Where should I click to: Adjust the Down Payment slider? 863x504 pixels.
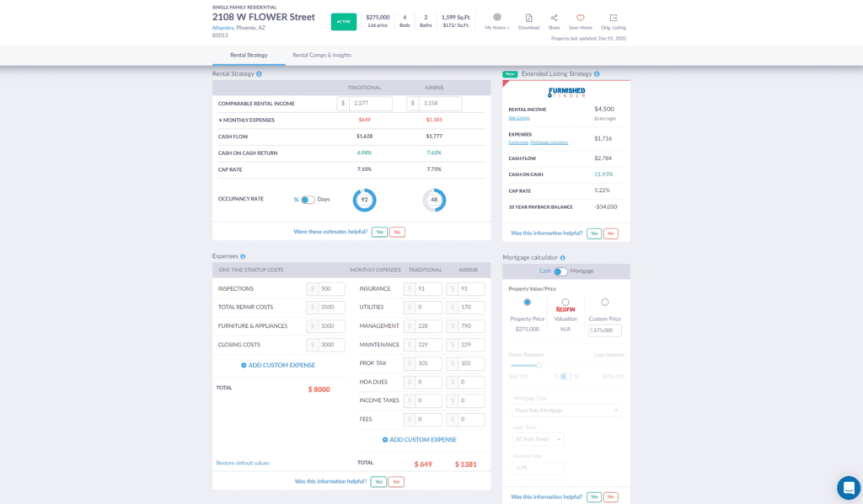539,366
